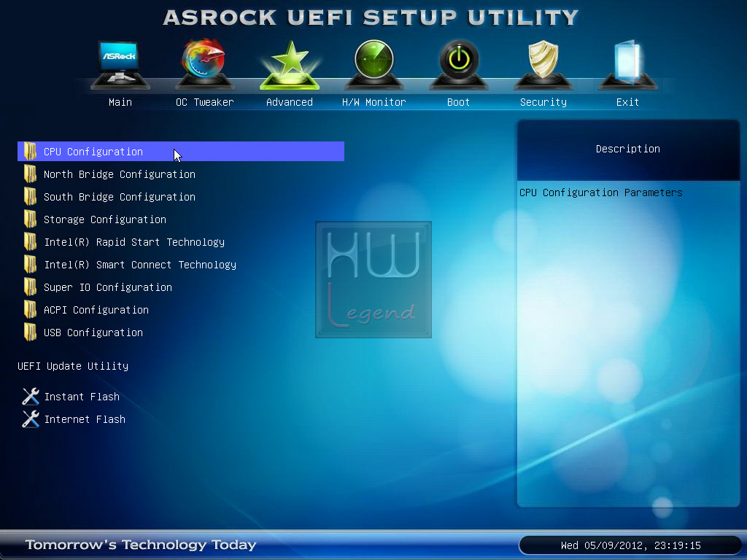The height and width of the screenshot is (560, 747).
Task: Open USB Configuration submenu
Action: [93, 332]
